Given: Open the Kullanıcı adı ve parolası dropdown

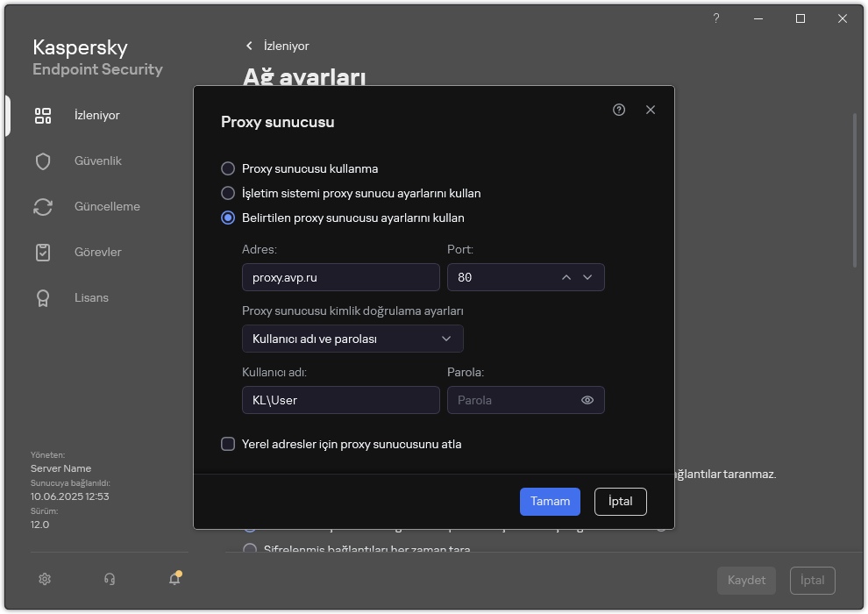Looking at the screenshot, I should tap(352, 339).
